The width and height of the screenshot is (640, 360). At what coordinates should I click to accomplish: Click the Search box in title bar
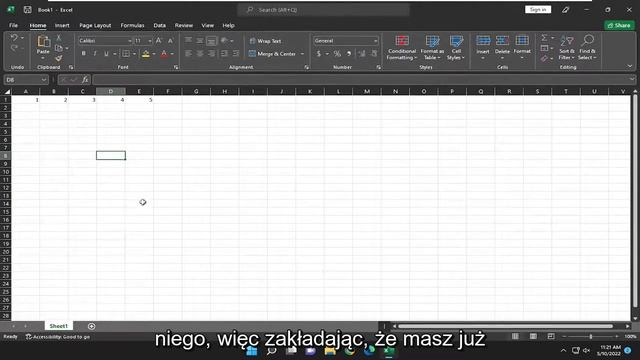(x=324, y=9)
